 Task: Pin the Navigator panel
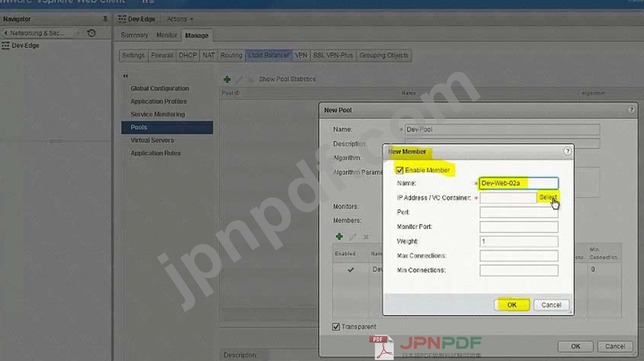click(x=105, y=19)
